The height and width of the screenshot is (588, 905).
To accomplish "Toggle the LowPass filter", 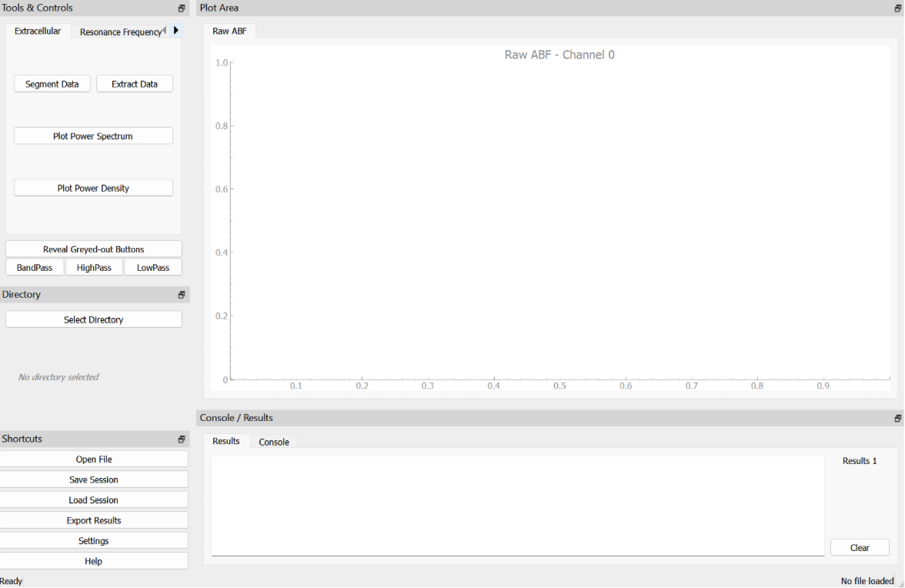I will click(x=152, y=267).
